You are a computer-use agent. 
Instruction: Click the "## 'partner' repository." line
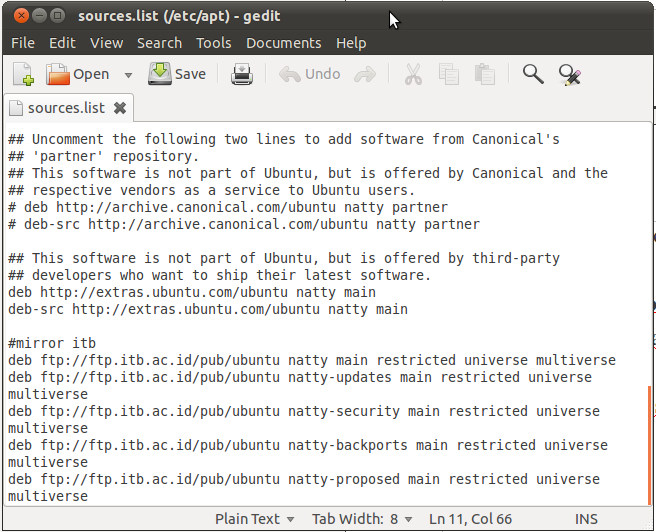(x=103, y=156)
